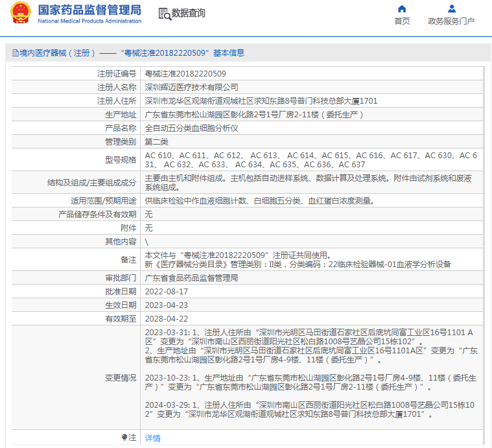
Task: Click the 适用范围/预期用途 value text
Action: tap(259, 201)
